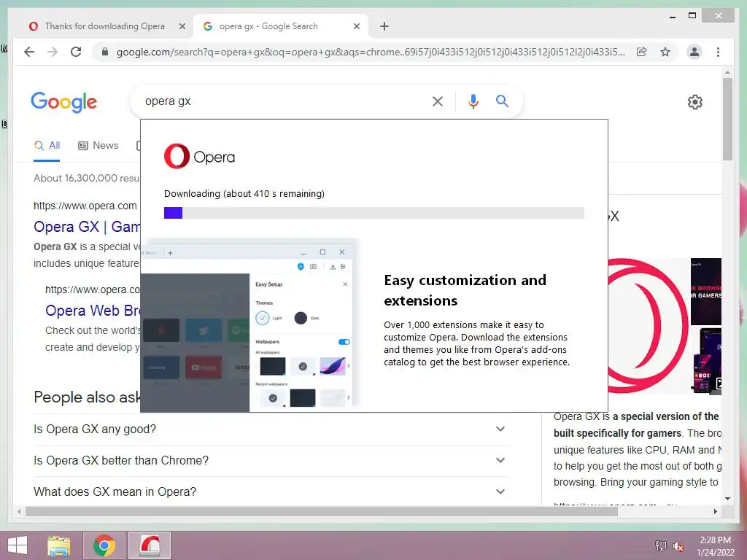Start voice search with the microphone

click(473, 101)
